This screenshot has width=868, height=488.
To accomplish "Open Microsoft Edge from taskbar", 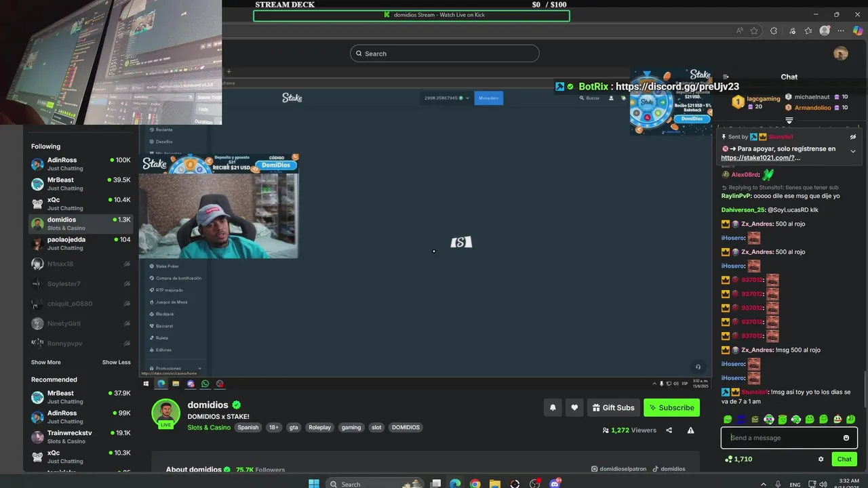I will tap(455, 483).
